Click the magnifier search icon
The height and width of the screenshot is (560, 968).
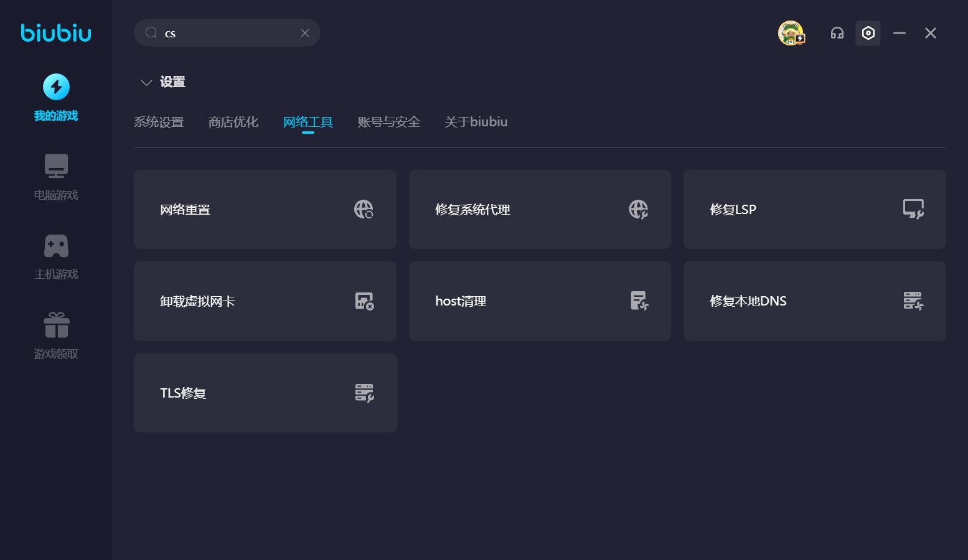coord(151,33)
